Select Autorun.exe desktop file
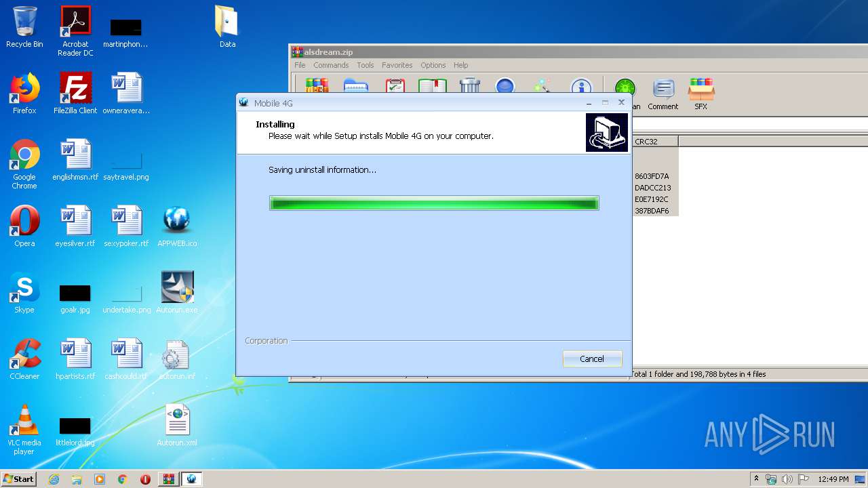The height and width of the screenshot is (488, 868). coord(177,293)
